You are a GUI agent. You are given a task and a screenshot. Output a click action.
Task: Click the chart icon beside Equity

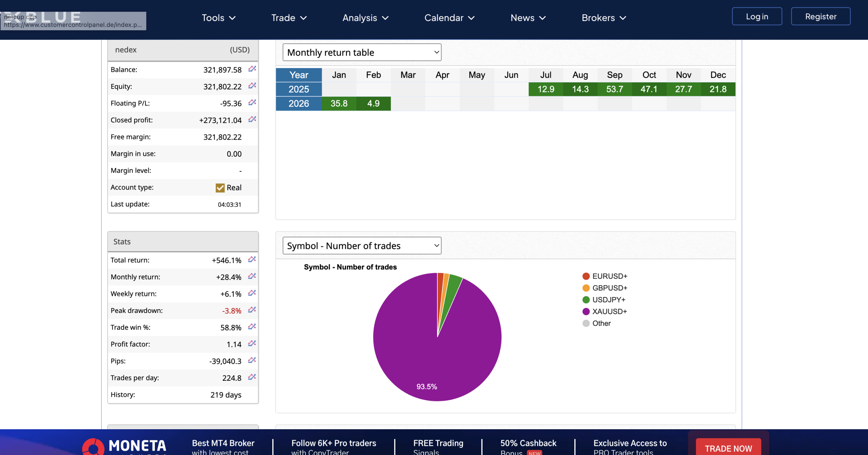(x=252, y=86)
